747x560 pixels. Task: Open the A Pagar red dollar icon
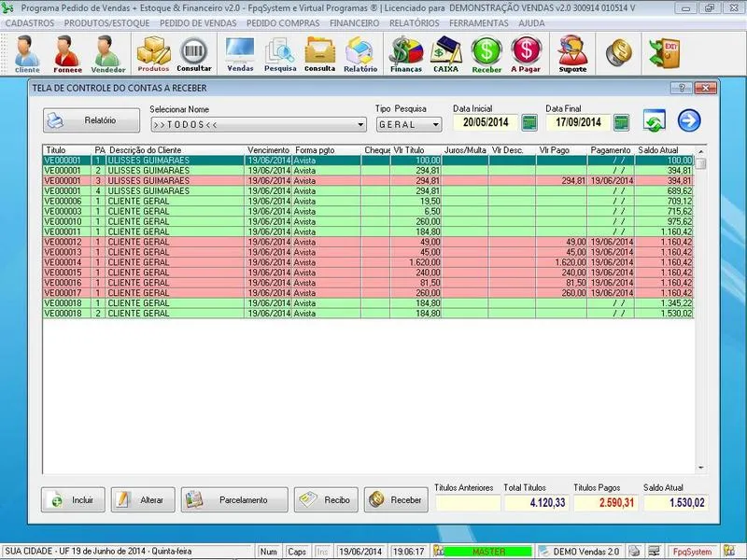click(x=527, y=54)
